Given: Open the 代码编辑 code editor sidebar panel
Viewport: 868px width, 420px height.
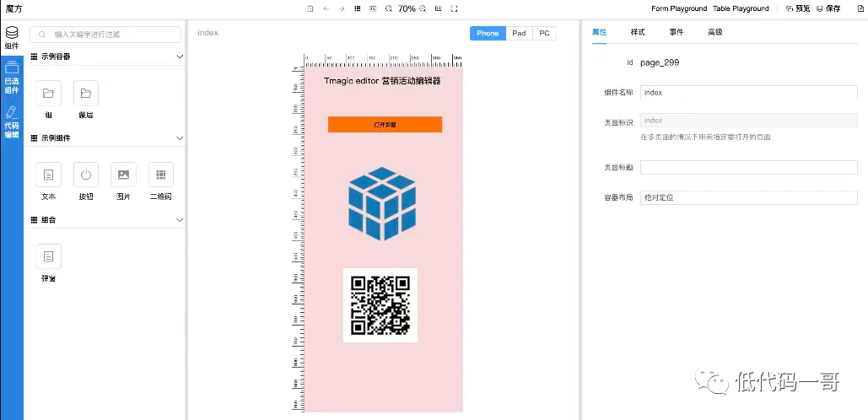Looking at the screenshot, I should (12, 122).
